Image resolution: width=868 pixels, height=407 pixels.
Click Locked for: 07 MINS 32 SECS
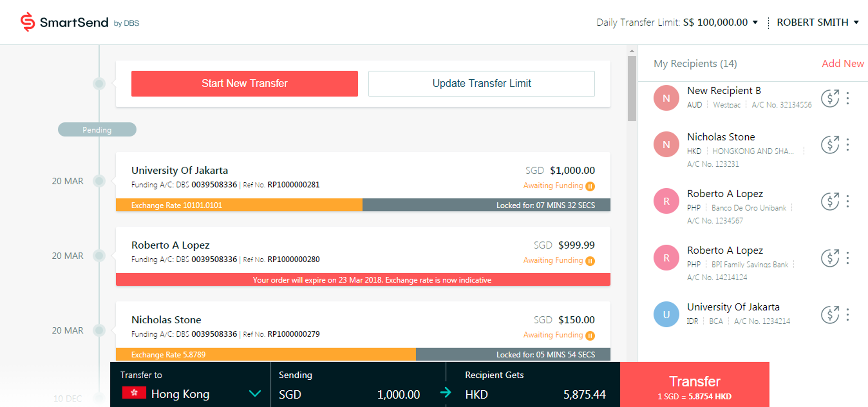pyautogui.click(x=546, y=205)
